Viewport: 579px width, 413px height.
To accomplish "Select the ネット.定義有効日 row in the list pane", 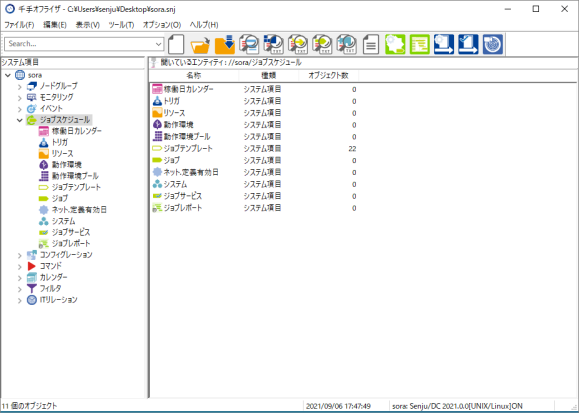I will click(x=254, y=172).
